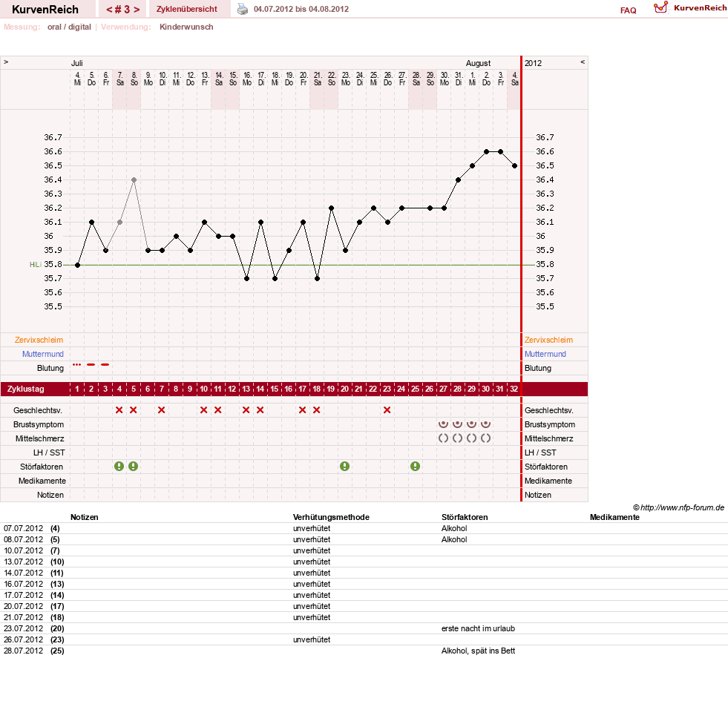Open the nfp-forum.de copyright link
728x724 pixels.
click(x=678, y=507)
